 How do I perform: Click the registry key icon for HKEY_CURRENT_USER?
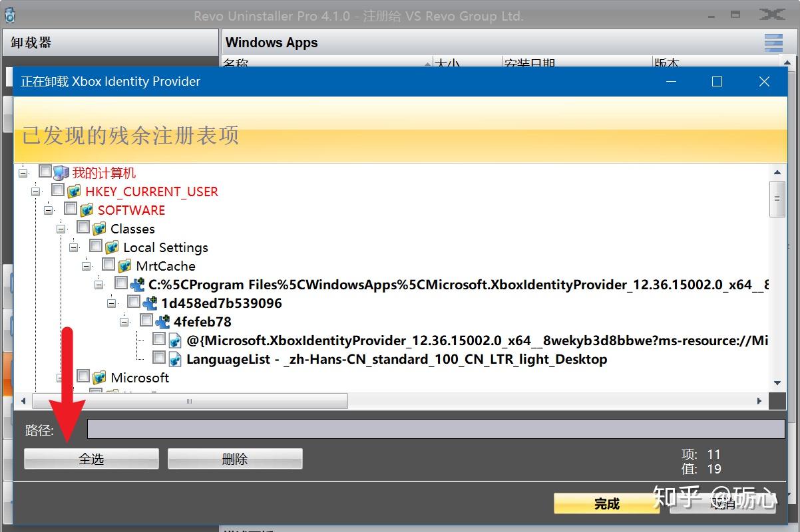click(74, 192)
